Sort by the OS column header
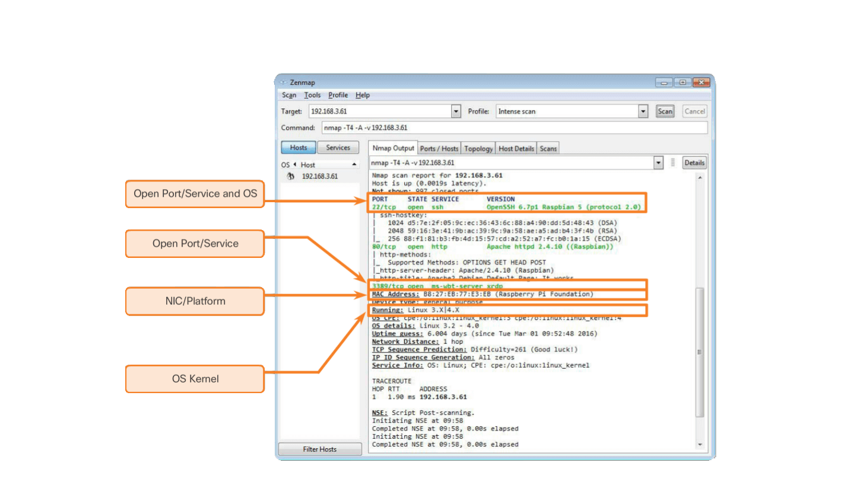The image size is (841, 504). coord(286,165)
